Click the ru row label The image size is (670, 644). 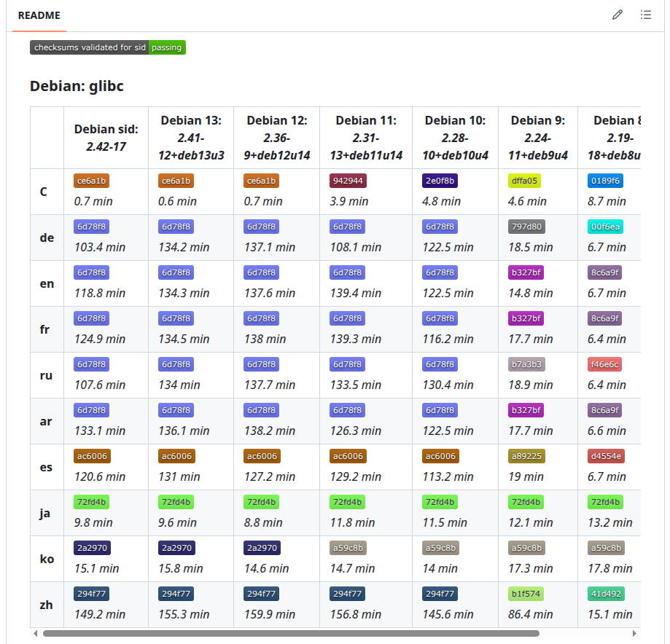(46, 375)
